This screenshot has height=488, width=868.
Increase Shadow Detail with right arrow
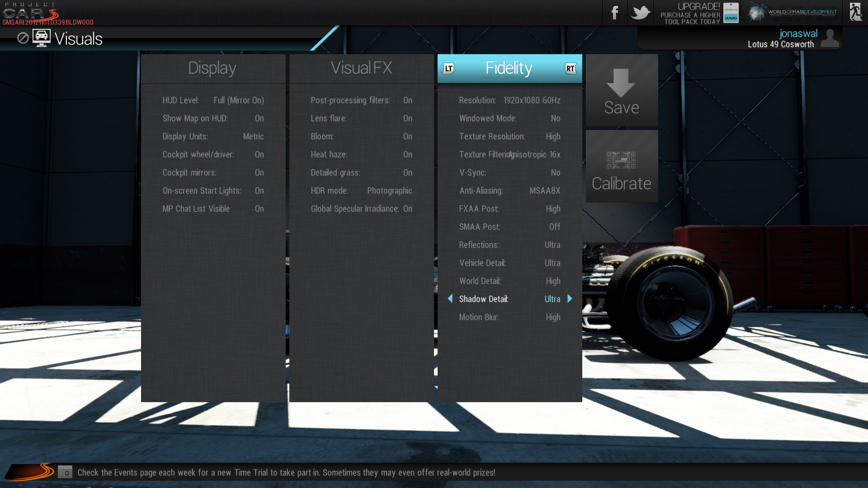coord(570,299)
